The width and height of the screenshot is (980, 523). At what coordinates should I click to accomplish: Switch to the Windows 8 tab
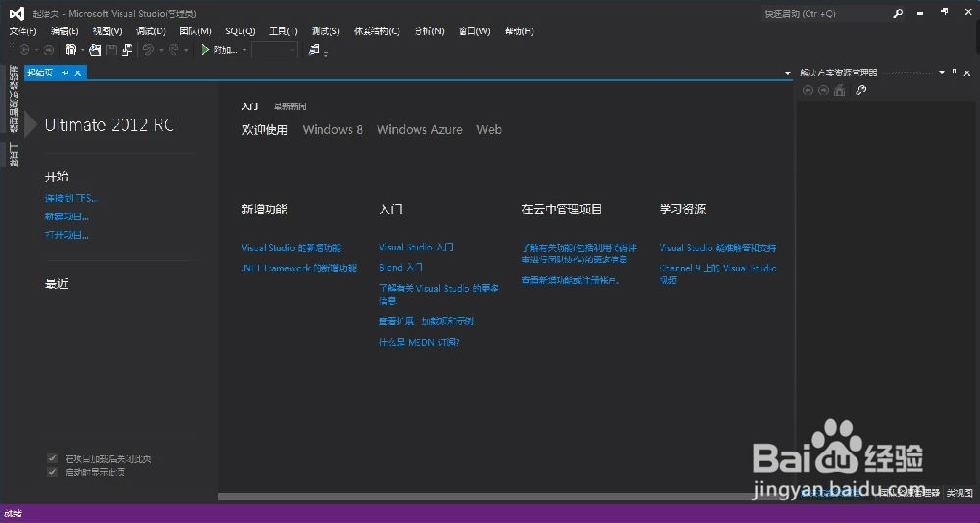coord(332,130)
